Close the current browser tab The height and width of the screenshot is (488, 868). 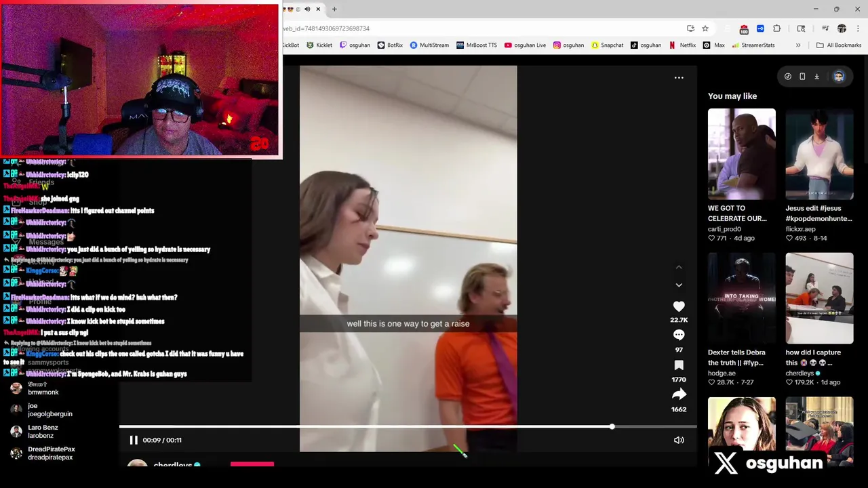click(x=318, y=9)
